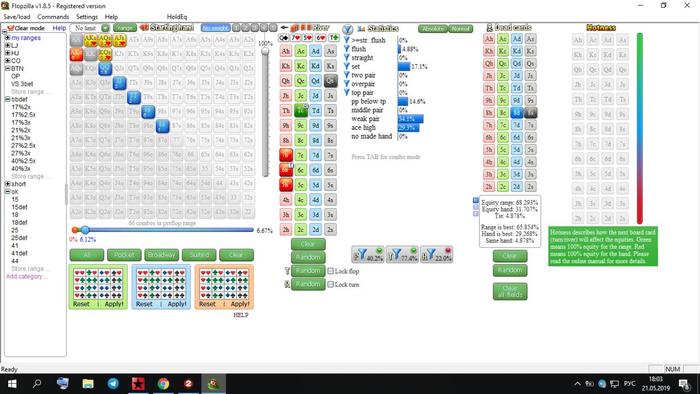This screenshot has height=394, width=700.
Task: Click the red AKo starting hand cell
Action: point(76,54)
